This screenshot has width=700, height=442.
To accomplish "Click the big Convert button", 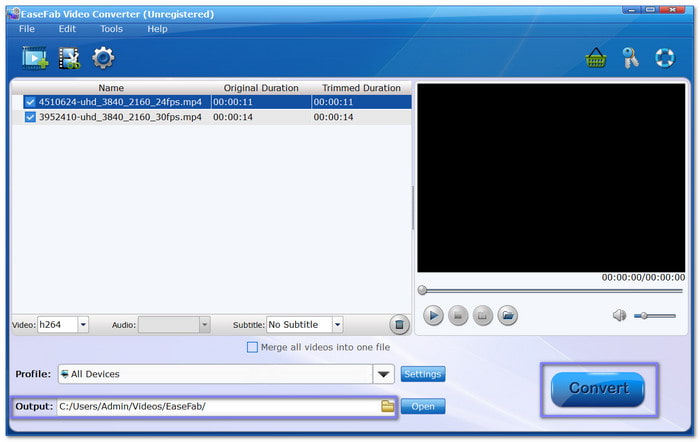I will click(598, 389).
